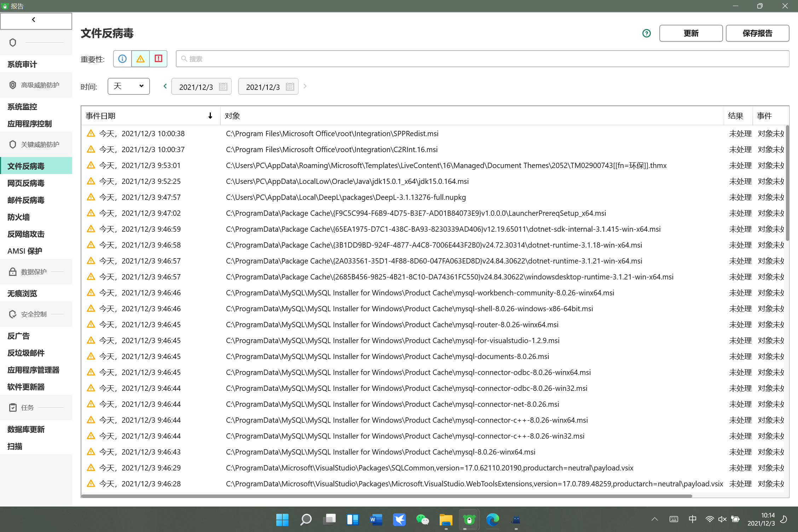Screen dimensions: 798x532
Task: Go to the previous day with left arrow
Action: coord(165,86)
